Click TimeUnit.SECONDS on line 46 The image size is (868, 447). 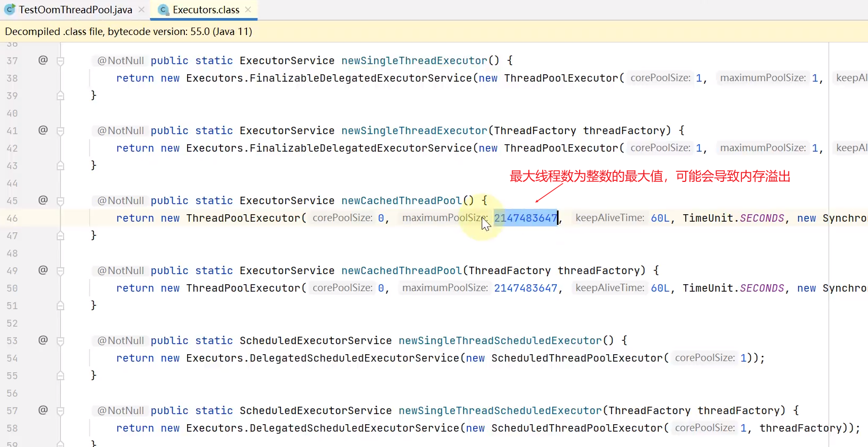click(x=733, y=218)
